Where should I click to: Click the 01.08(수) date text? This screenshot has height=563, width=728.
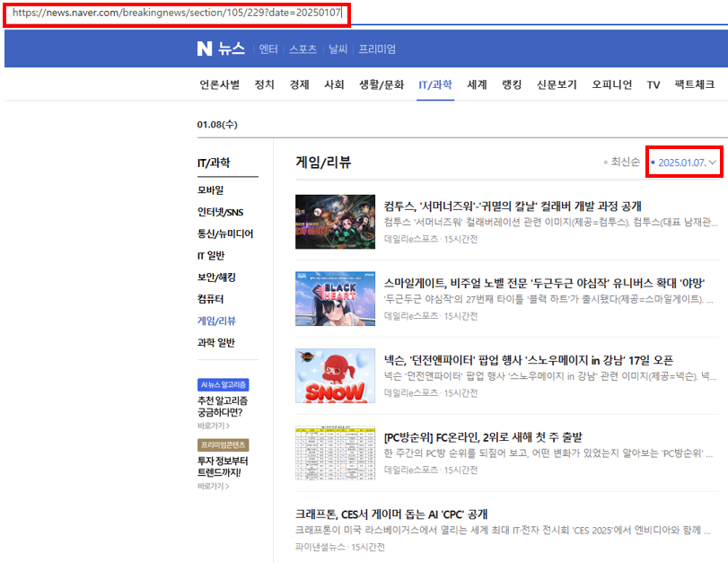pyautogui.click(x=217, y=125)
